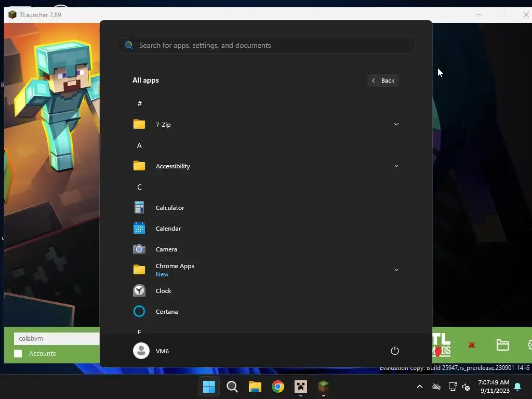Expand the 7-Zip folder chevron

pyautogui.click(x=396, y=125)
